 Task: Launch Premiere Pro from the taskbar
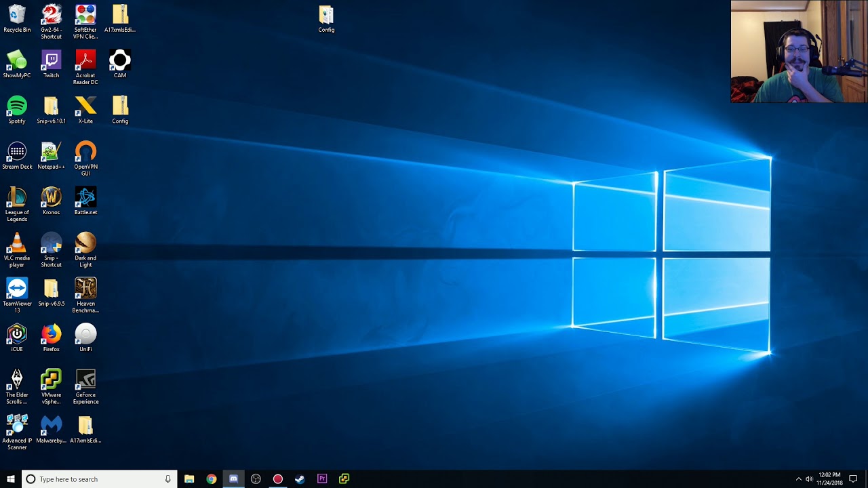click(322, 479)
